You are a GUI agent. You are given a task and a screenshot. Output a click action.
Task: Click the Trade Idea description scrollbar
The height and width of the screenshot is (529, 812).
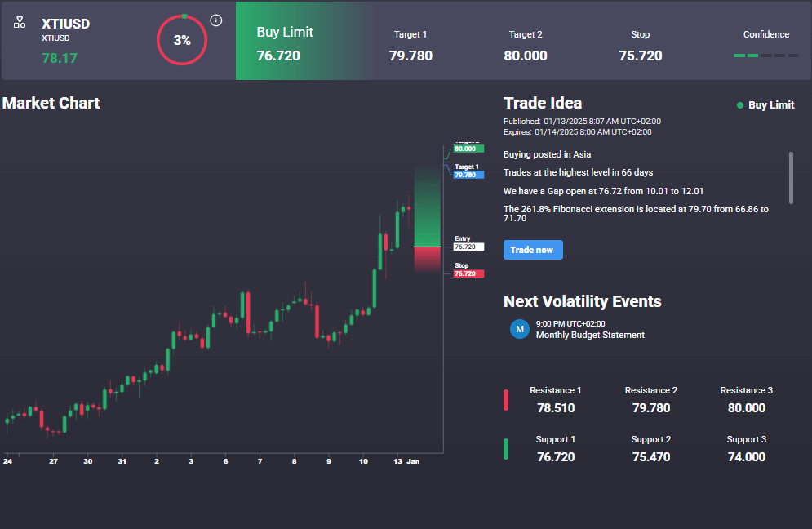coord(791,178)
